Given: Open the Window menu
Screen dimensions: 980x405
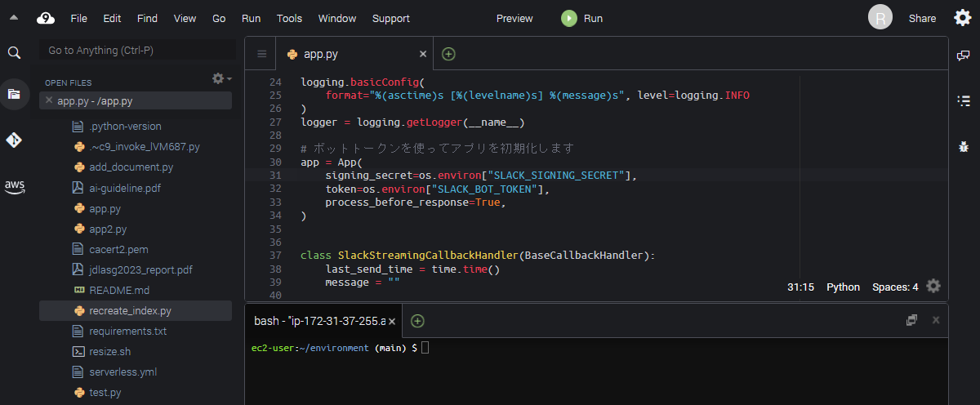Looking at the screenshot, I should (x=337, y=18).
